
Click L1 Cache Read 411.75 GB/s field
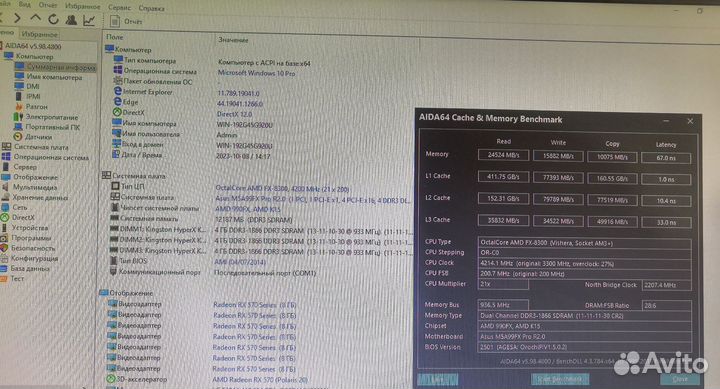pos(503,177)
